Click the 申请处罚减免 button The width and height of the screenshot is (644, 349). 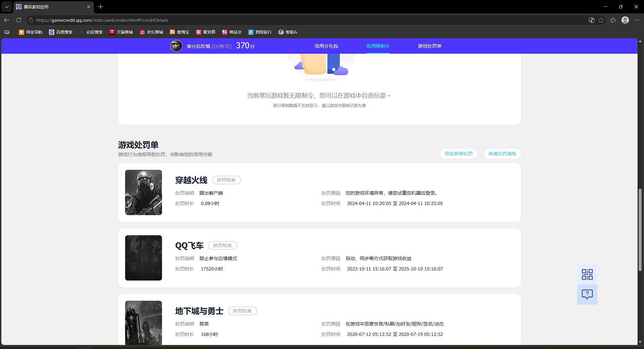tap(502, 154)
